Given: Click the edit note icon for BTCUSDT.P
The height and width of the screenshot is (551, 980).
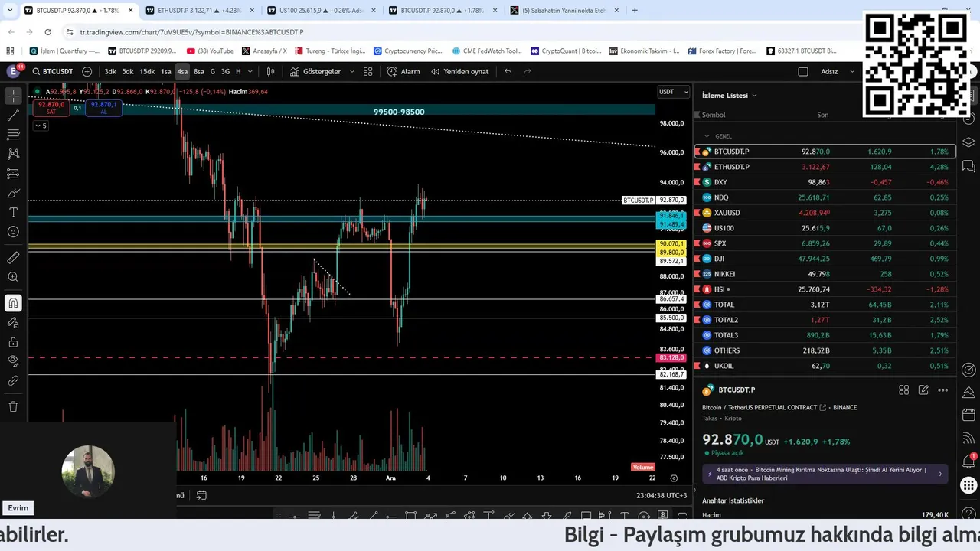Looking at the screenshot, I should 923,390.
